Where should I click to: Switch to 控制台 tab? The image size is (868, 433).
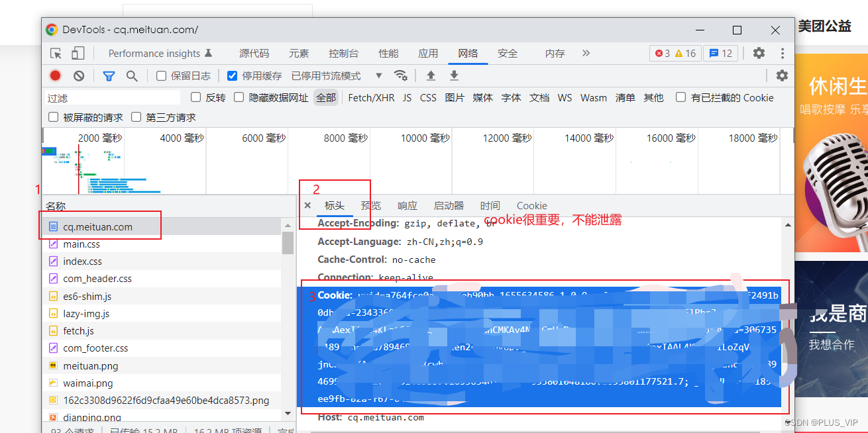tap(344, 54)
